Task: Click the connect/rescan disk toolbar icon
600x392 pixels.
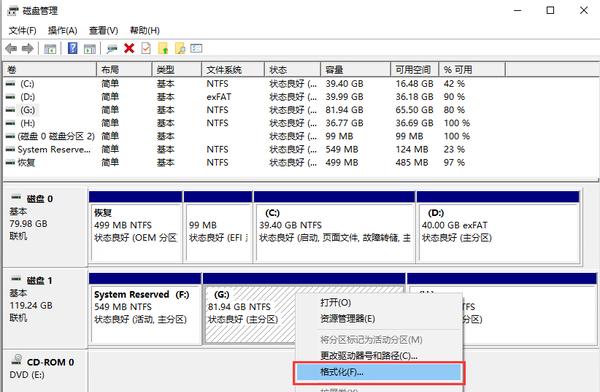Action: pyautogui.click(x=112, y=49)
